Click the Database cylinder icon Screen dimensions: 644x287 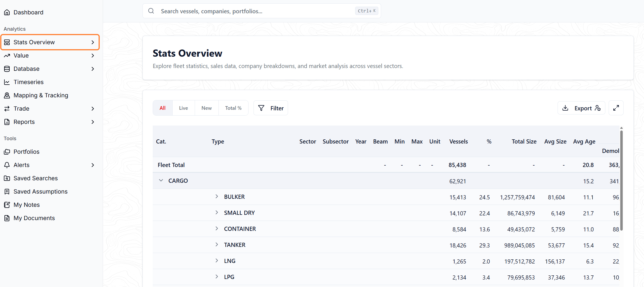coord(7,69)
